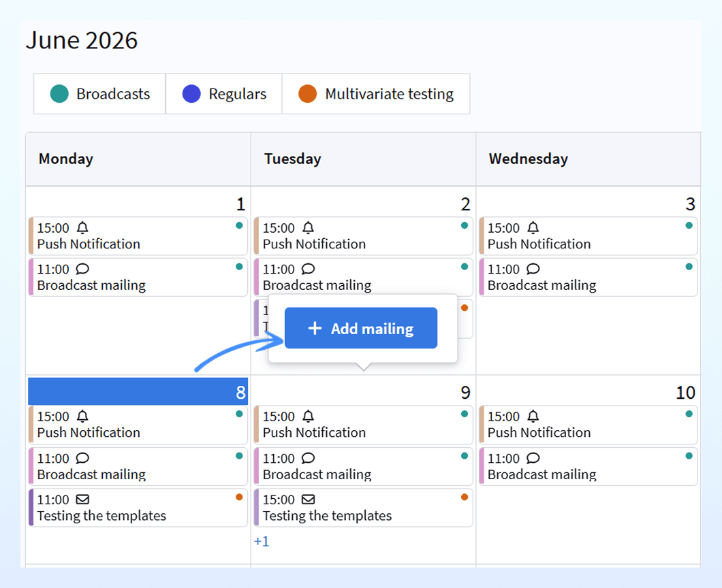This screenshot has width=722, height=588.
Task: Select the highlighted day 8 header
Action: point(138,391)
